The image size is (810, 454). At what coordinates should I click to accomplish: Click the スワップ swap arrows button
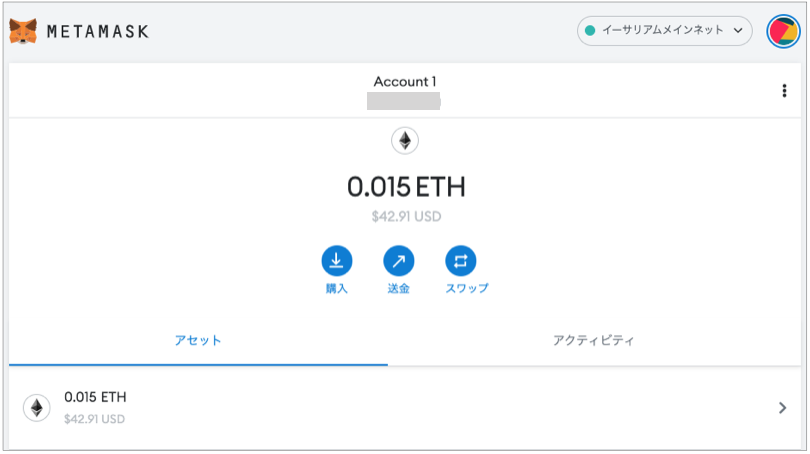tap(460, 261)
